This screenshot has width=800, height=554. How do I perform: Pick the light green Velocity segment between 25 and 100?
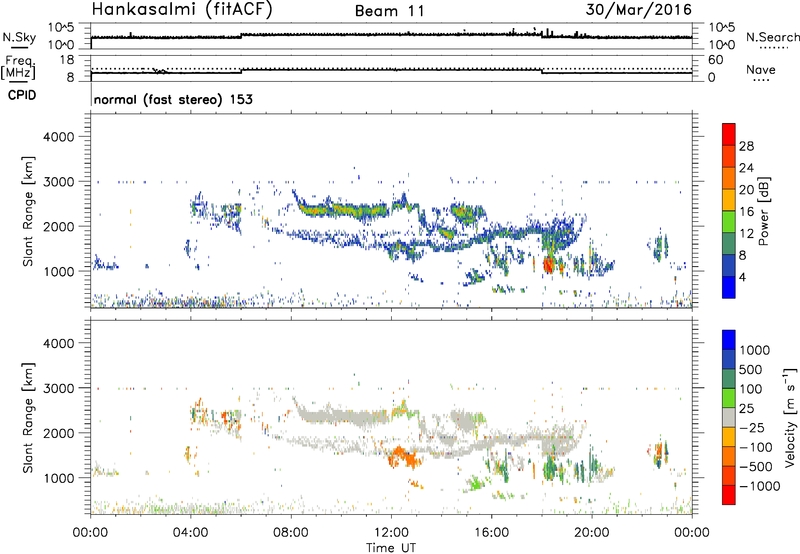[729, 398]
